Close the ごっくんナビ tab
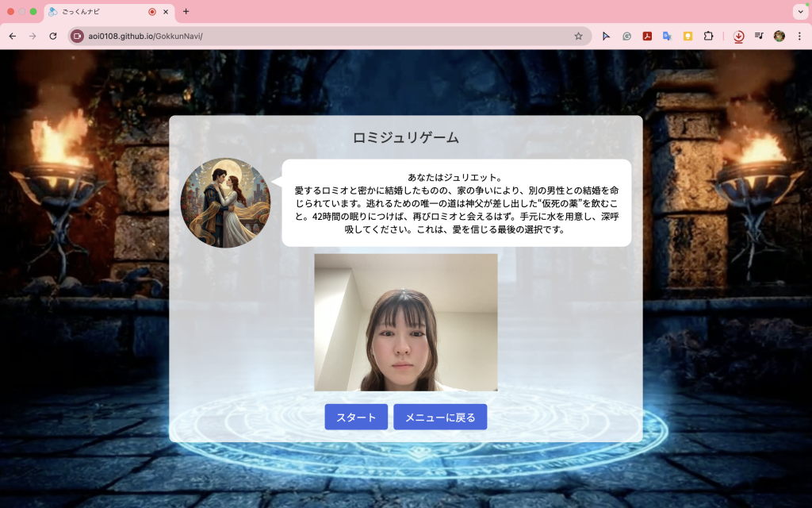This screenshot has height=508, width=812. click(x=166, y=12)
